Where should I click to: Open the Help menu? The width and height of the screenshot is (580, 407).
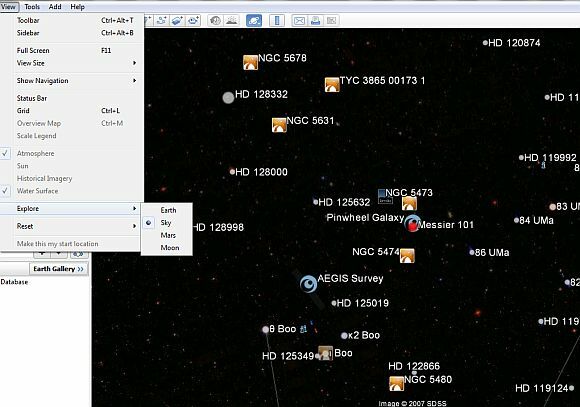pos(77,7)
